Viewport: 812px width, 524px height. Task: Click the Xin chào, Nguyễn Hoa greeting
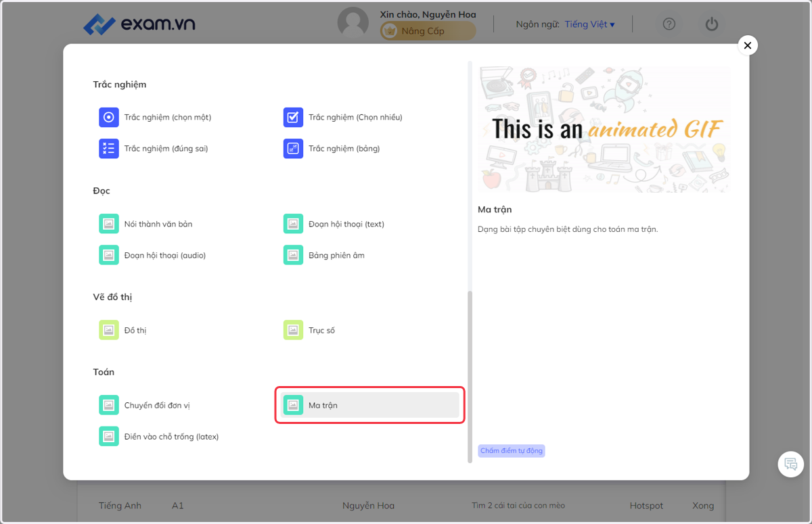click(x=428, y=14)
